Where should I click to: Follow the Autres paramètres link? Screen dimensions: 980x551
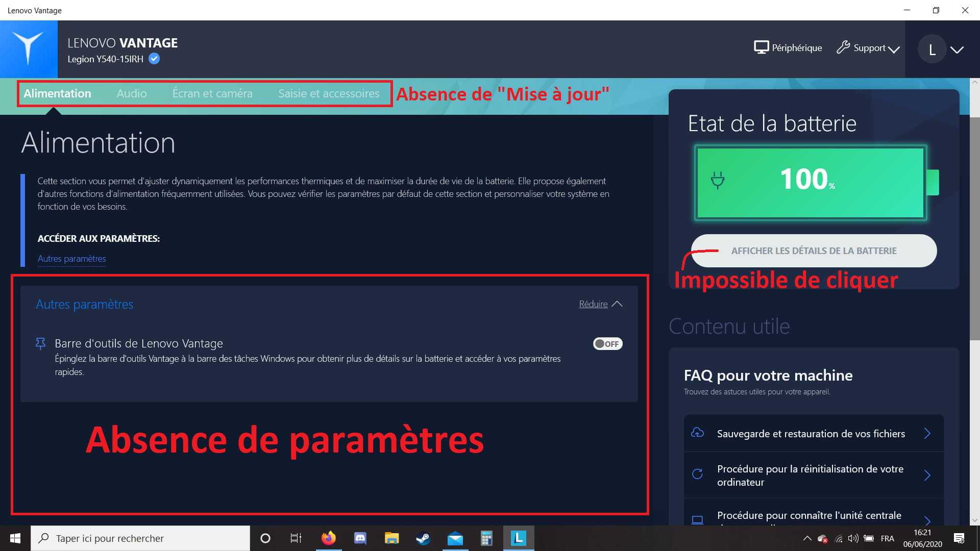tap(71, 259)
